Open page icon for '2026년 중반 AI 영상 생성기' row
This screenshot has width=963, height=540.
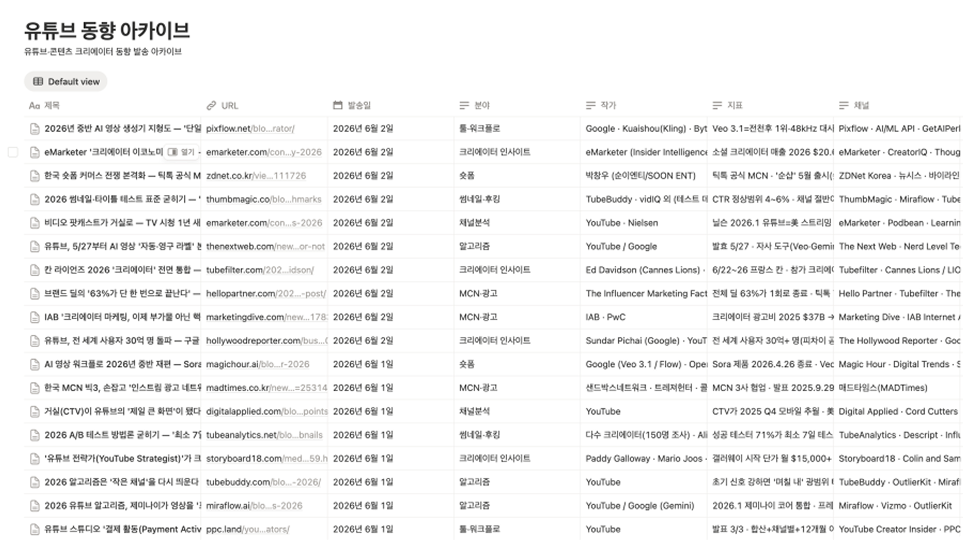coord(35,129)
